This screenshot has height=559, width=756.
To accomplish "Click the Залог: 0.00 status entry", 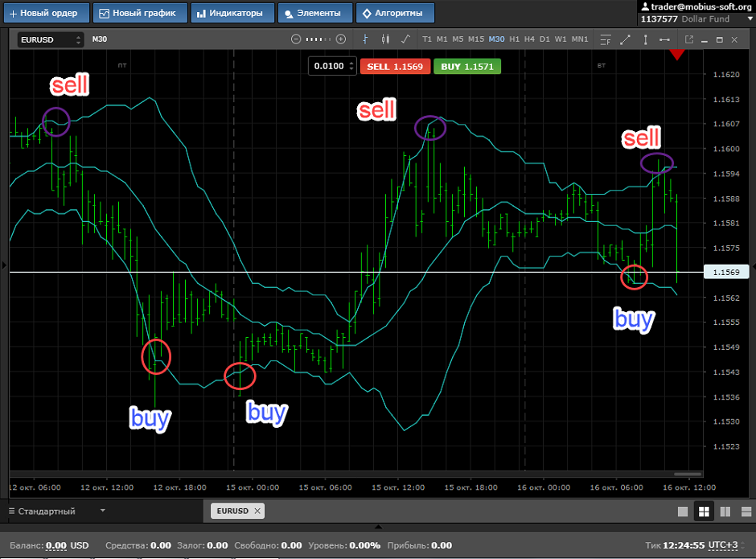I will 203,545.
